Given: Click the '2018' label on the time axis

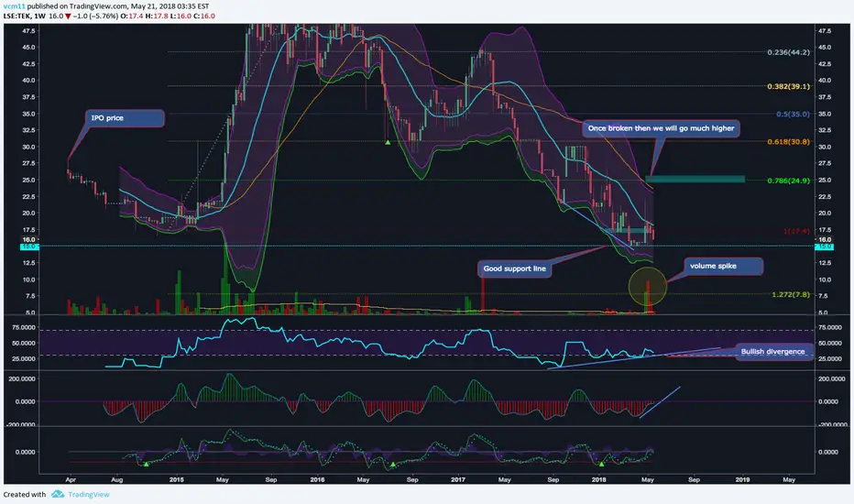Looking at the screenshot, I should tap(598, 480).
